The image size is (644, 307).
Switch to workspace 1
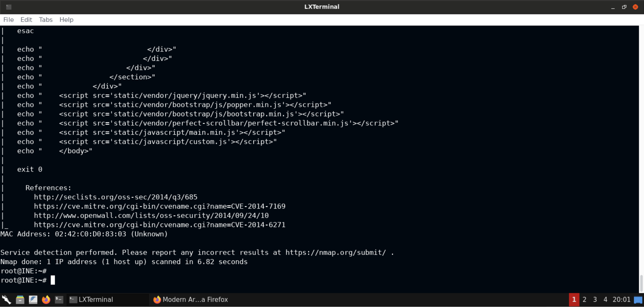[574, 300]
